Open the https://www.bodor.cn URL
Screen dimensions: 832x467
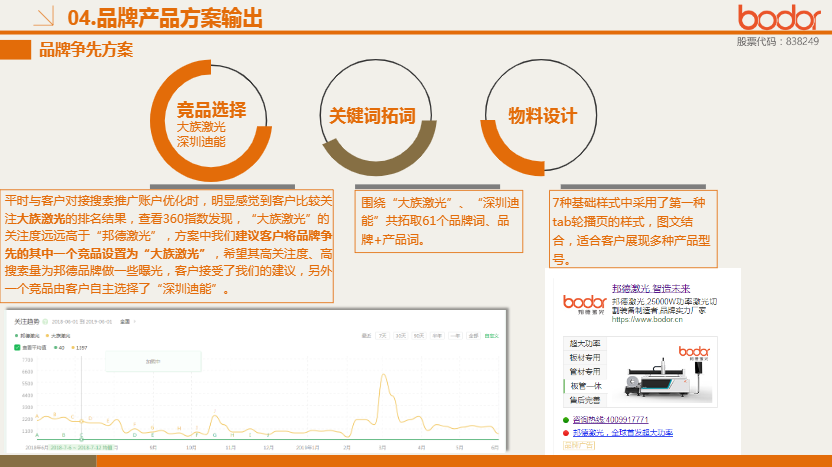647,319
